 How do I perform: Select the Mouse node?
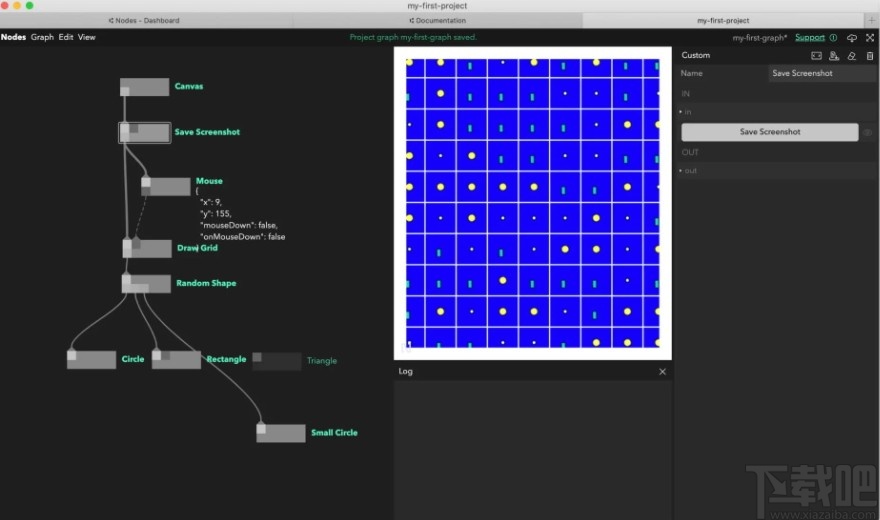(166, 186)
